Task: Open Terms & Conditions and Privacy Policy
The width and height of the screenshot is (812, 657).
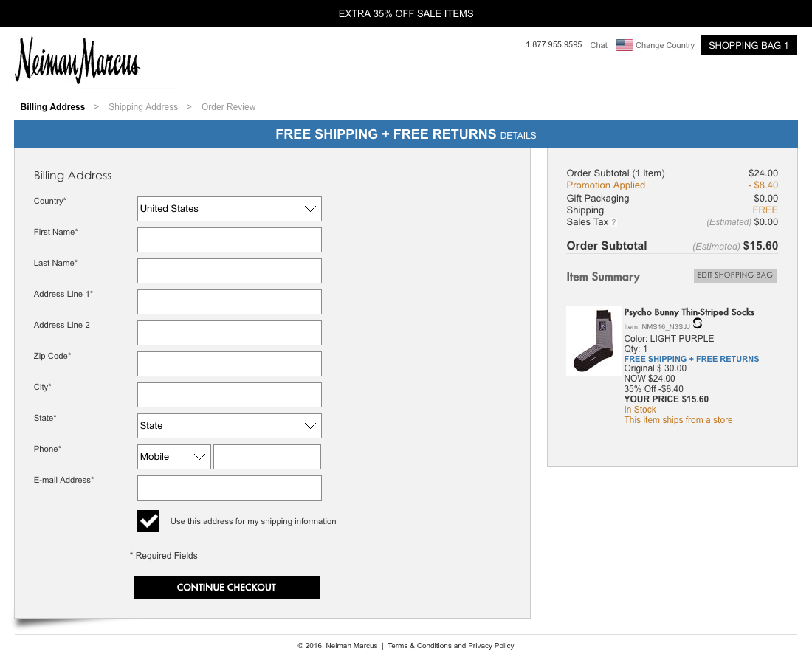Action: [450, 646]
